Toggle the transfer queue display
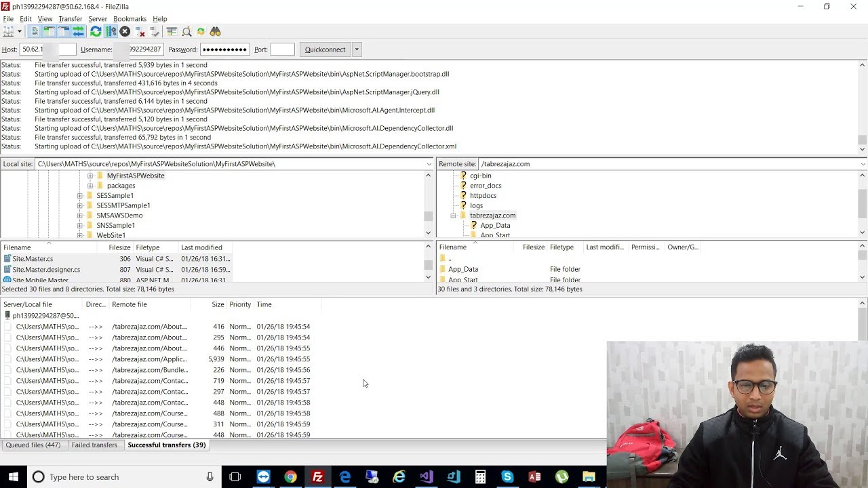 78,32
